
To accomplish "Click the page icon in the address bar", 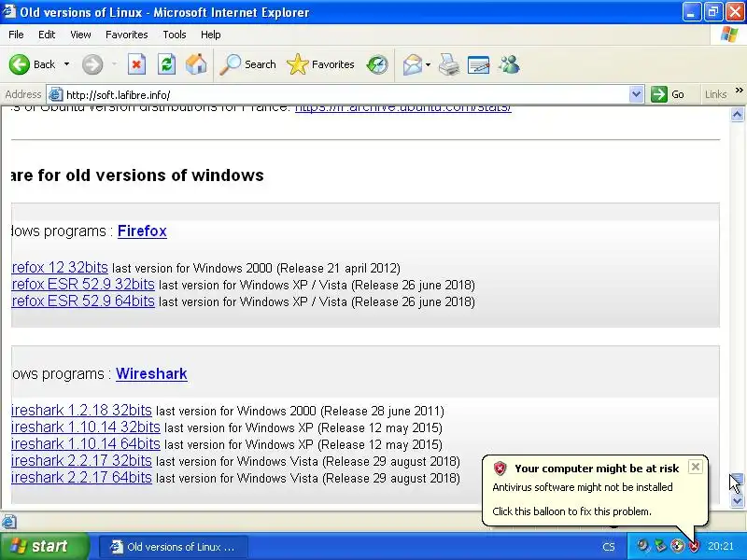I will tap(56, 95).
